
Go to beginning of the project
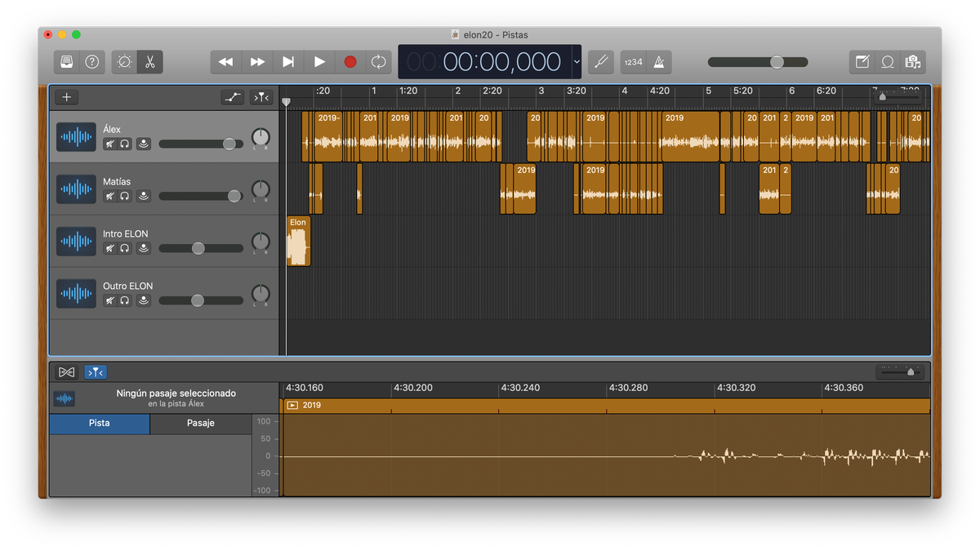point(288,62)
